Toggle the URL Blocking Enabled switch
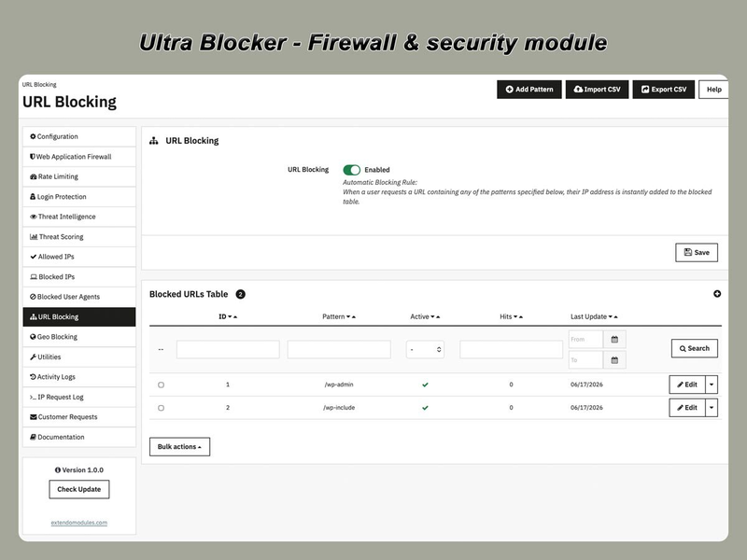Image resolution: width=747 pixels, height=560 pixels. click(352, 170)
